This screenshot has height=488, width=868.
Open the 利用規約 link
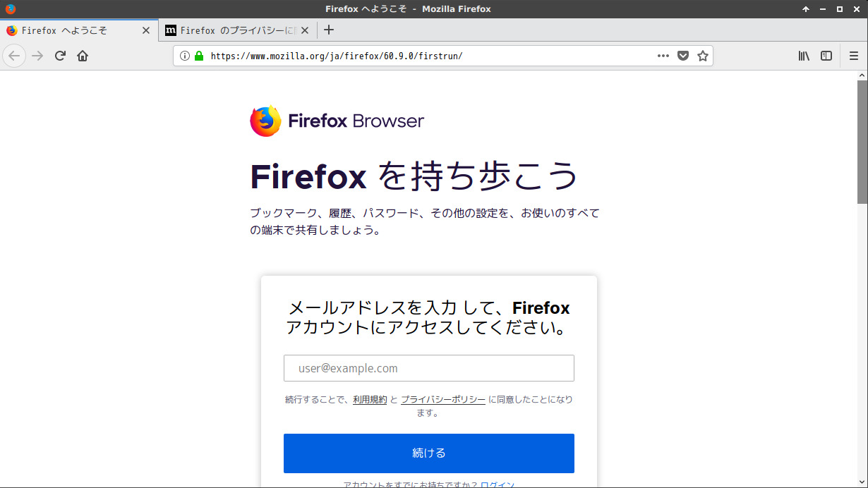click(370, 399)
